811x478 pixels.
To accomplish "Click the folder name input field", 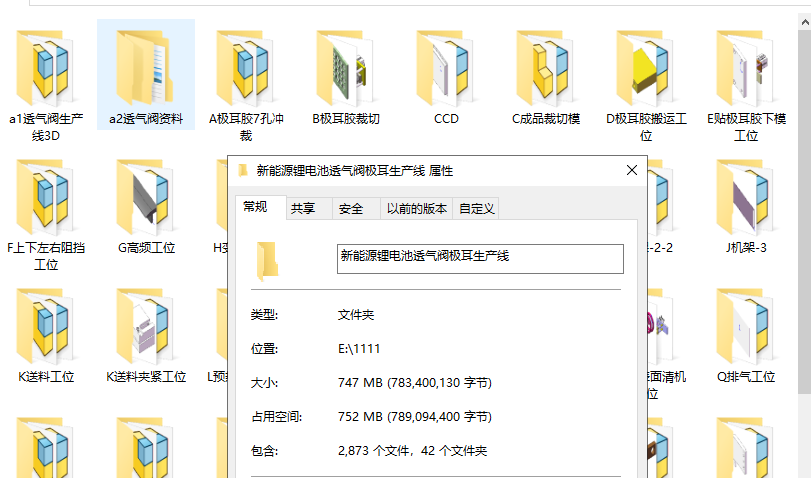I will coord(480,259).
